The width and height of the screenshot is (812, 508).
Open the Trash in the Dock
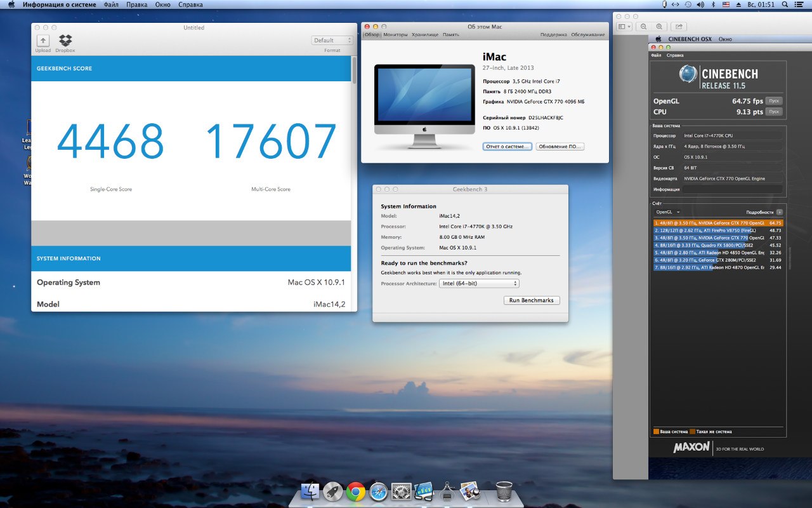tap(504, 491)
